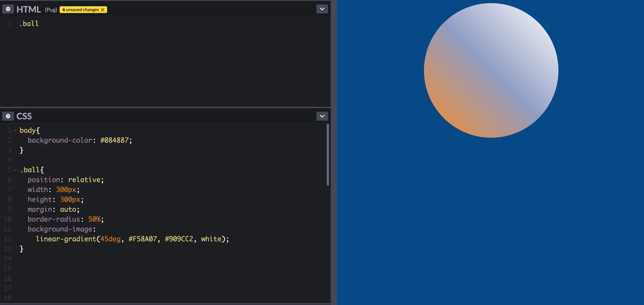Collapse the body rule fold triangle

click(15, 130)
